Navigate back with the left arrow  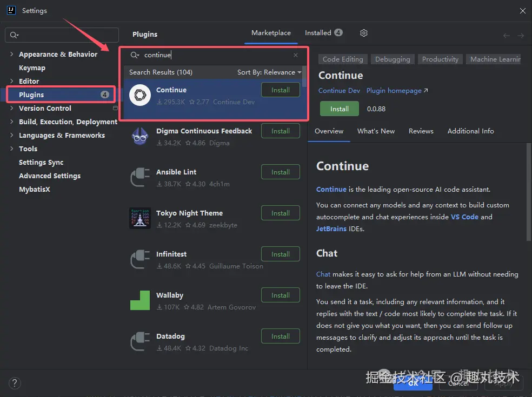click(506, 36)
